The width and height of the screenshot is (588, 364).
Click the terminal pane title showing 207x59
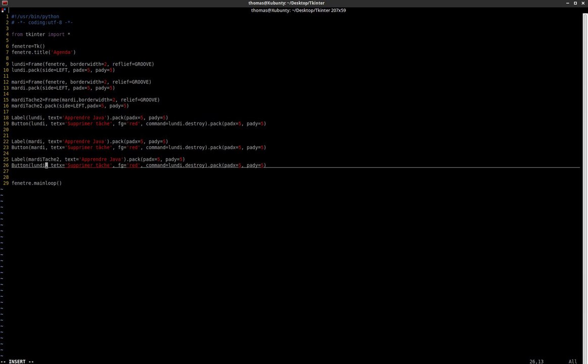[298, 11]
